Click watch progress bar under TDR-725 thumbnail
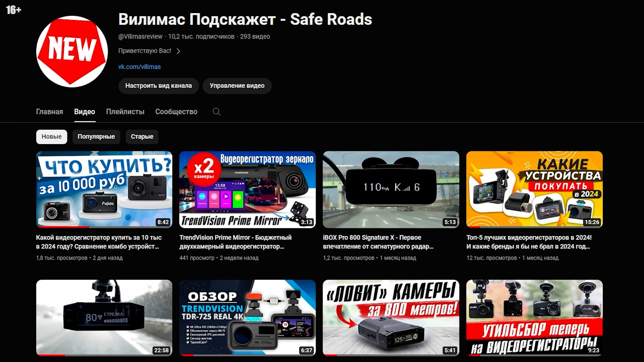The width and height of the screenshot is (644, 362). (248, 355)
